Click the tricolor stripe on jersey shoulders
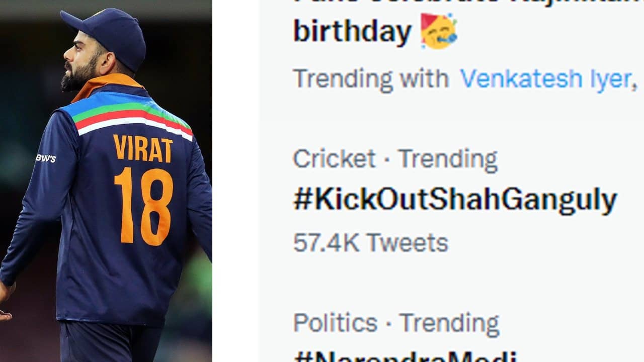The width and height of the screenshot is (644, 362). point(132,116)
